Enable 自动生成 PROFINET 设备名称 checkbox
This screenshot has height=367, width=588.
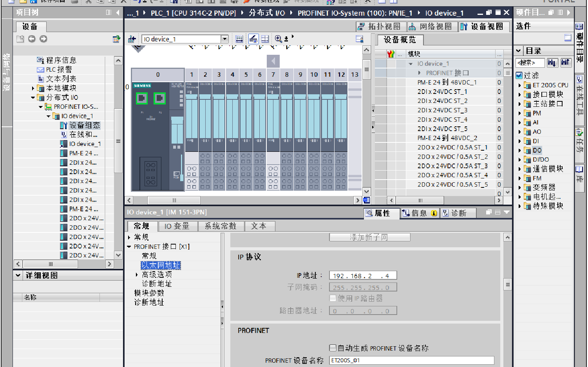333,348
